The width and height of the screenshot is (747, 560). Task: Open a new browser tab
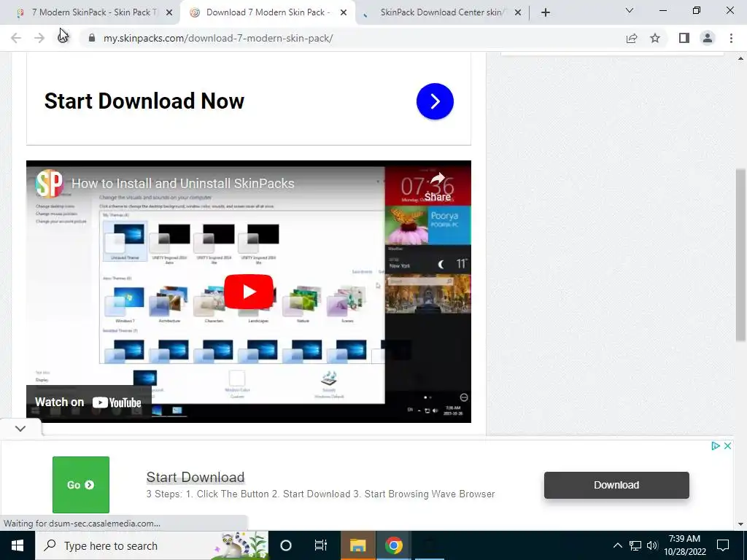546,13
